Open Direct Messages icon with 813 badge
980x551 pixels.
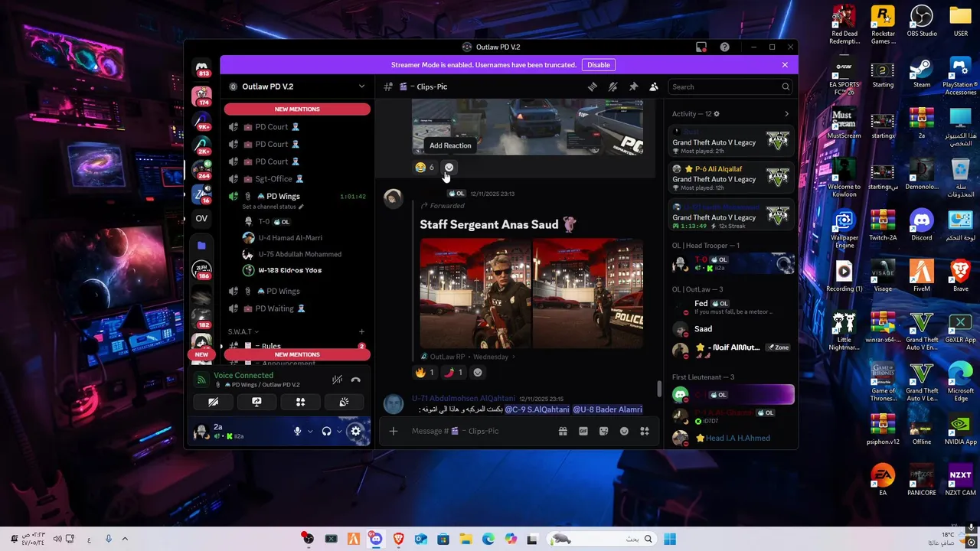(202, 69)
